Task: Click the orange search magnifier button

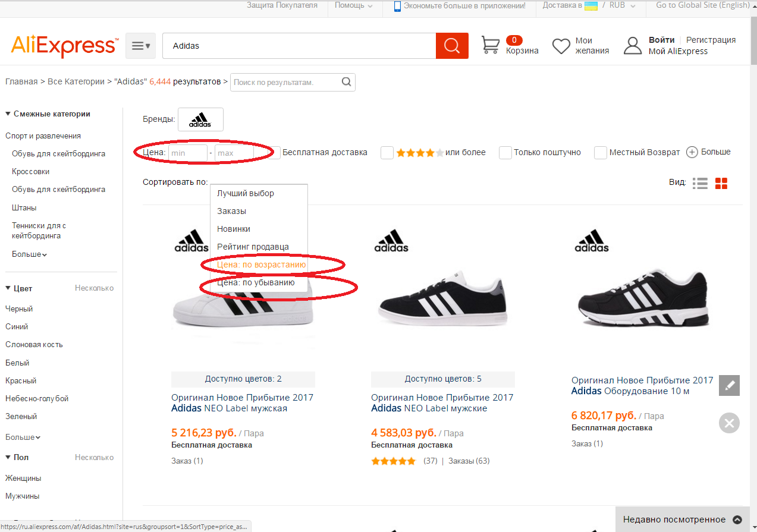Action: point(452,46)
